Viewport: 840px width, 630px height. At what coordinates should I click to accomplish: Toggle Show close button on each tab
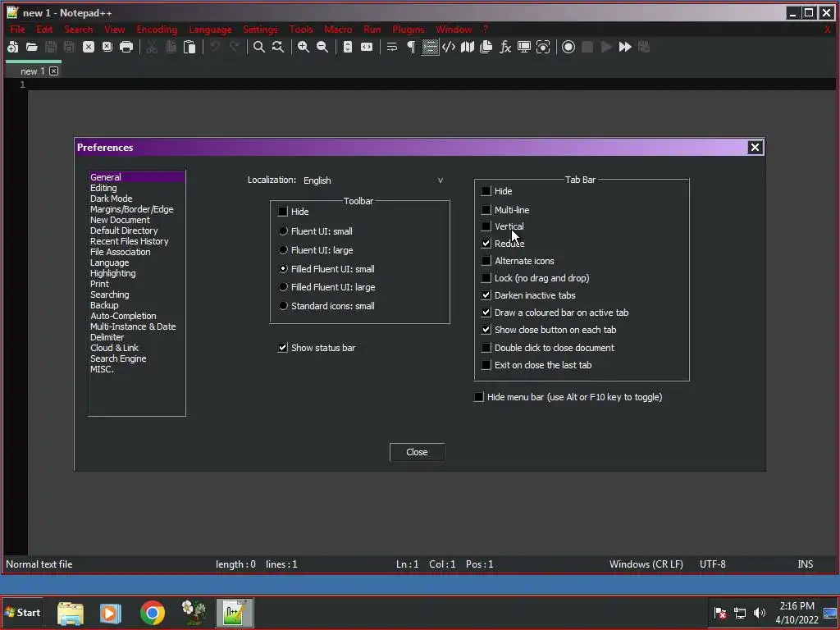pos(486,330)
